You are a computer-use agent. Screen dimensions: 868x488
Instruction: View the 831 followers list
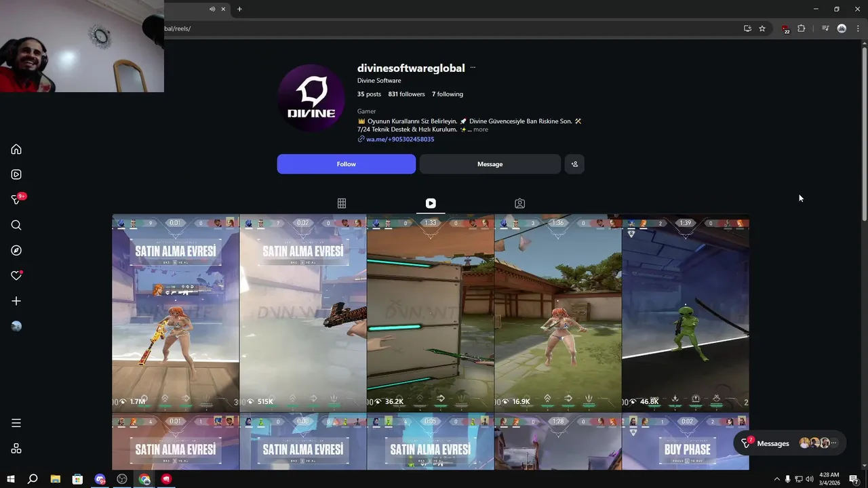[407, 94]
